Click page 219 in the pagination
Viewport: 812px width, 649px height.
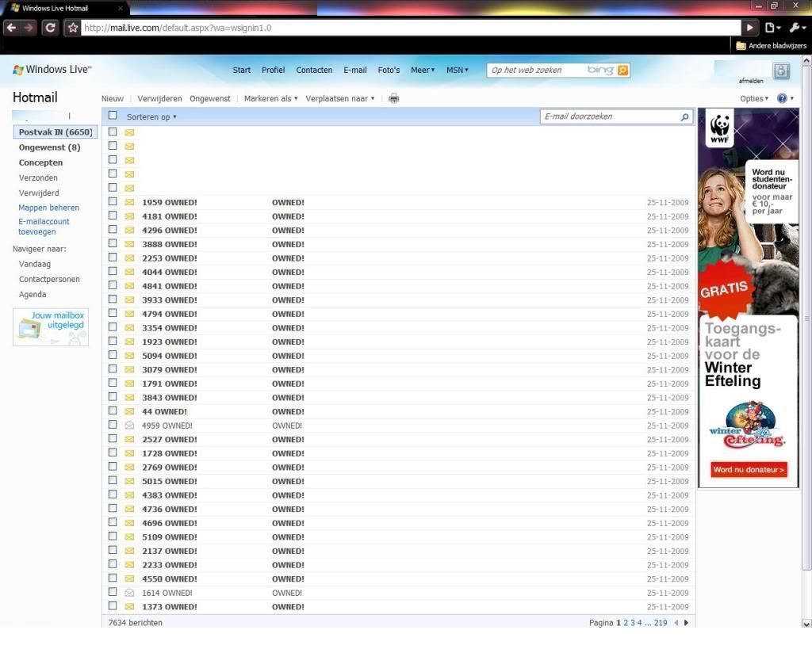point(661,623)
